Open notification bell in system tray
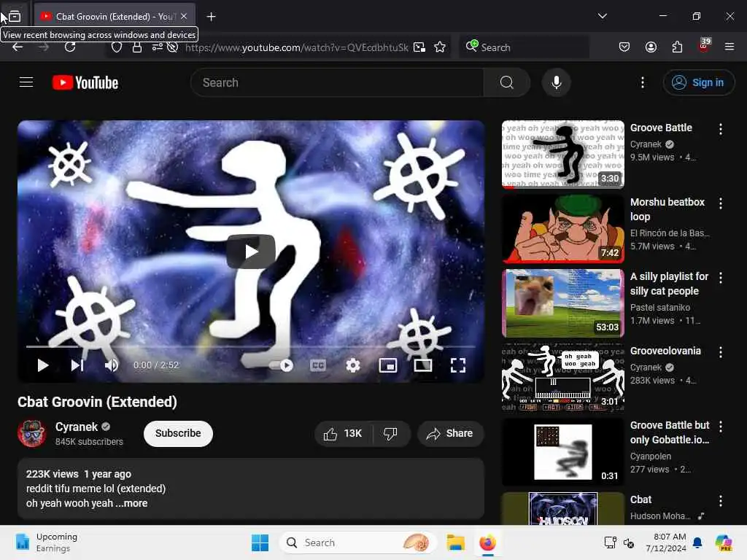The image size is (747, 560). 697,542
